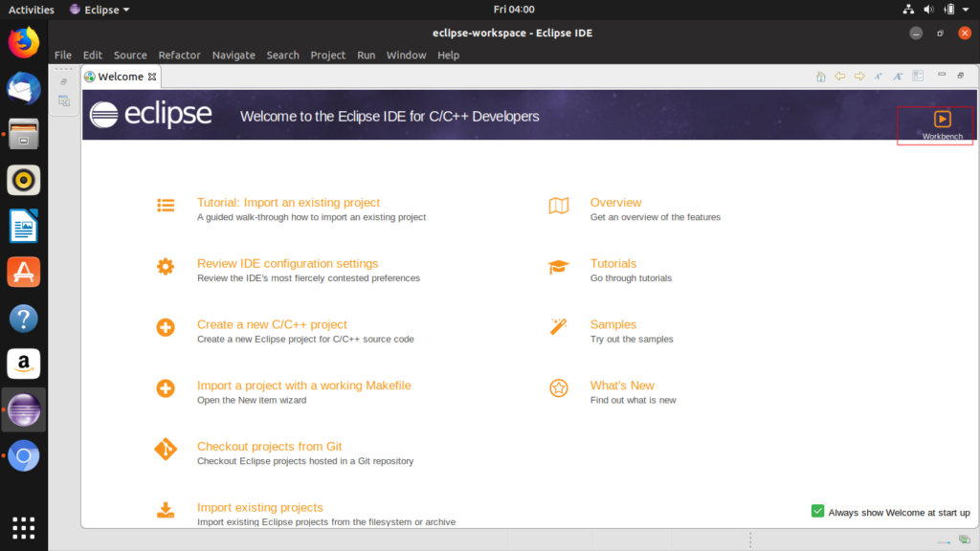
Task: Click the Home icon in Welcome toolbar
Action: (x=820, y=77)
